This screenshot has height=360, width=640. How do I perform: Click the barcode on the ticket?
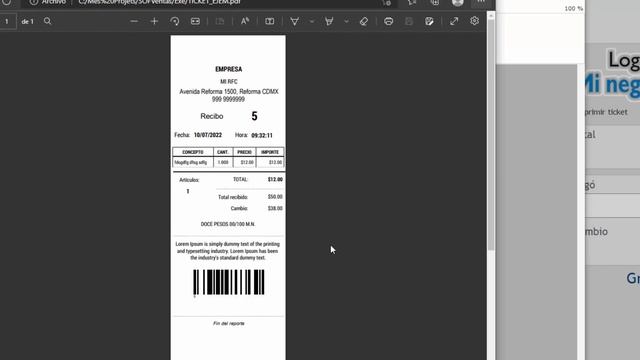click(229, 282)
